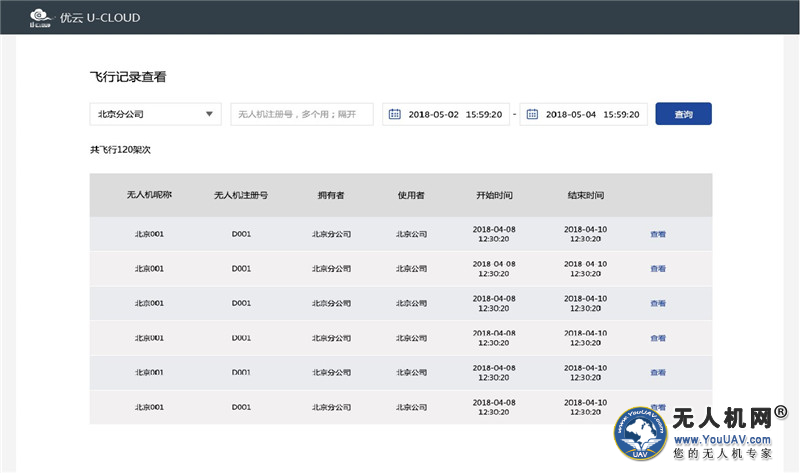Expand the 北京分公司 dropdown arrow
Image resolution: width=800 pixels, height=473 pixels.
209,114
